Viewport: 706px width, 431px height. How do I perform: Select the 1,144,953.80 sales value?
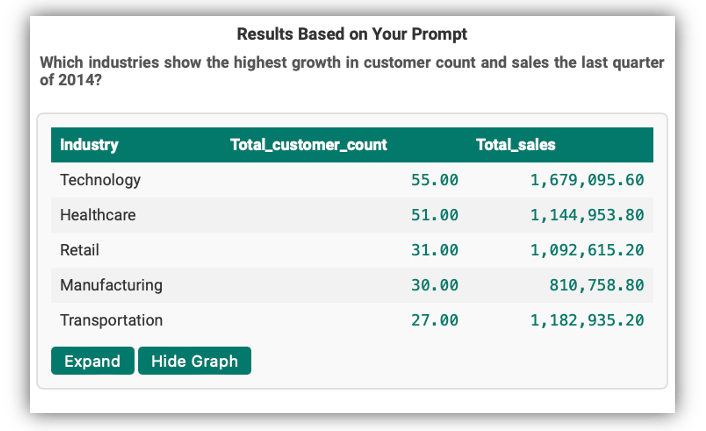coord(587,215)
